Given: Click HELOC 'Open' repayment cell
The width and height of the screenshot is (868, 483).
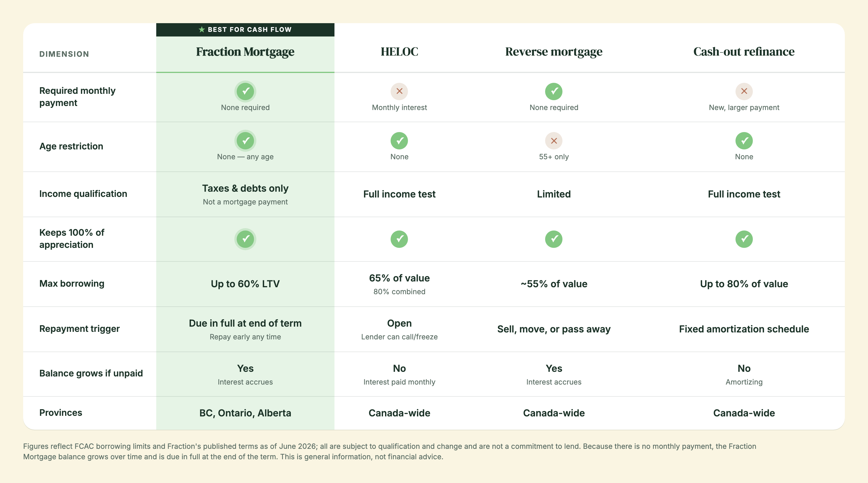Looking at the screenshot, I should coord(399,323).
